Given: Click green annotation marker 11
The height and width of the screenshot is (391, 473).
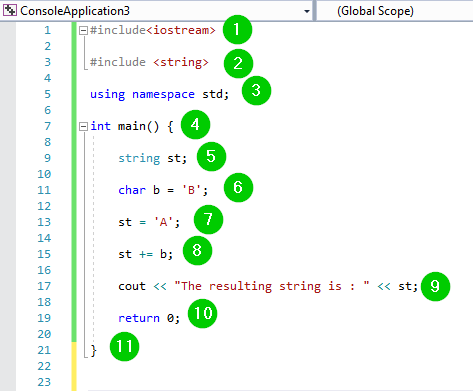Looking at the screenshot, I should [x=124, y=347].
